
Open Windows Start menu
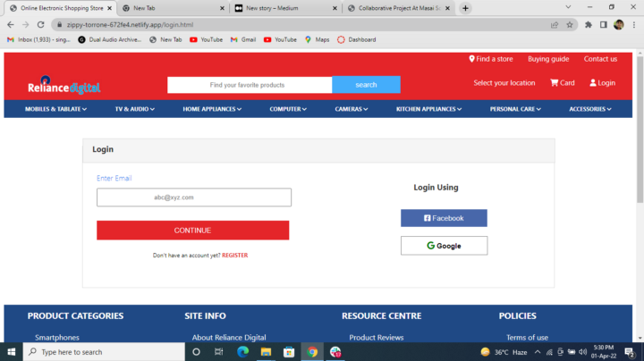[x=11, y=352]
